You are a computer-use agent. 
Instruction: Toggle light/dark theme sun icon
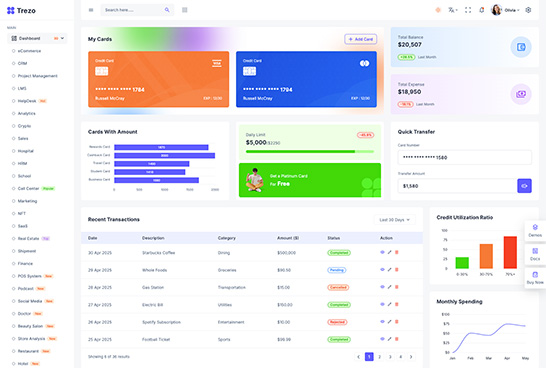(x=438, y=10)
